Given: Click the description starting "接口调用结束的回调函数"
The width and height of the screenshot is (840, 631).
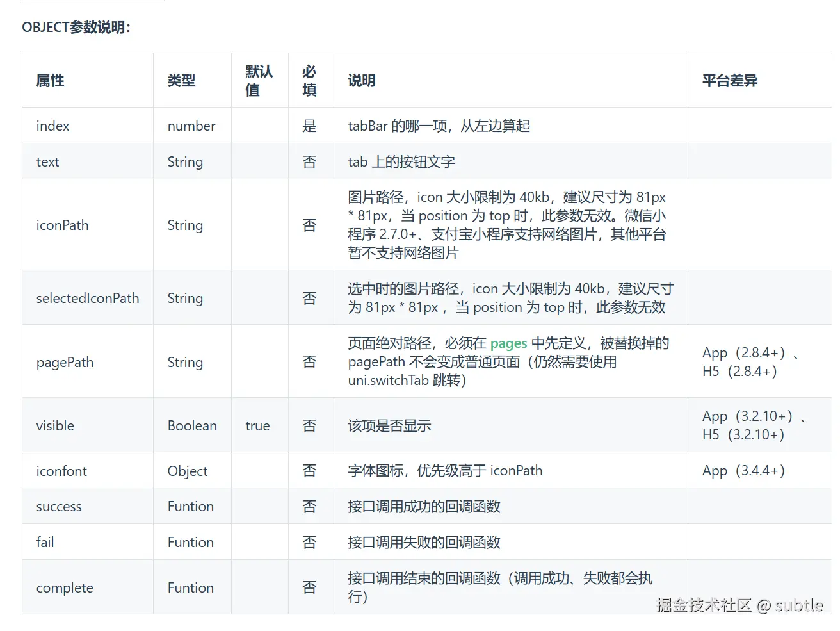Looking at the screenshot, I should (501, 587).
